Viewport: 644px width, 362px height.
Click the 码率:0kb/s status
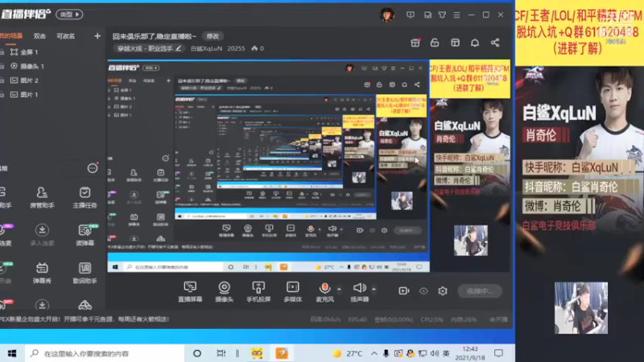coord(325,319)
